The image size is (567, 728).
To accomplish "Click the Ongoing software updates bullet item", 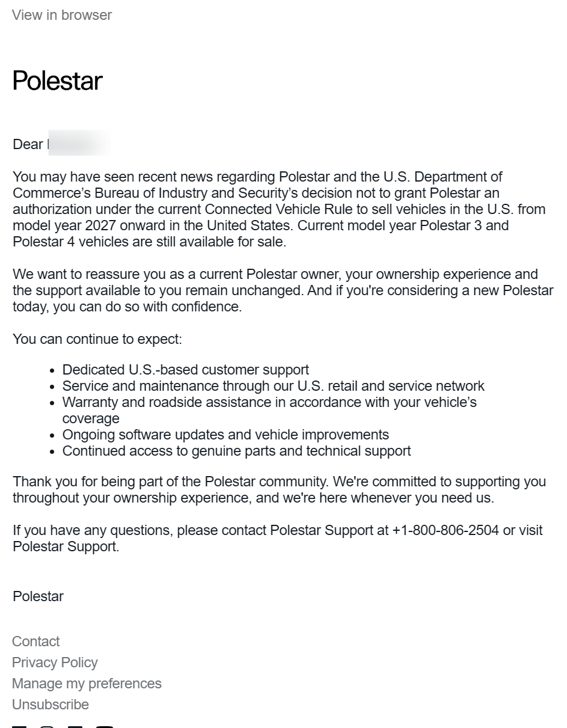I will click(x=225, y=435).
